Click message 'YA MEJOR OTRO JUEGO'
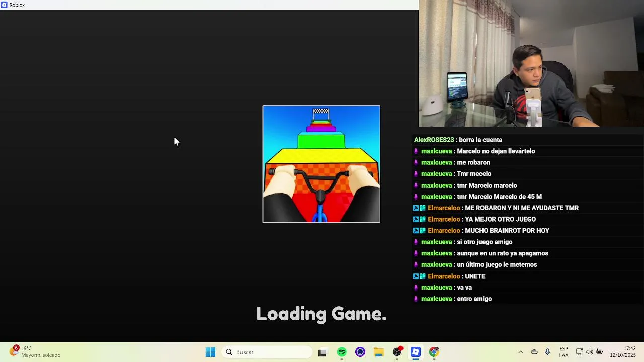This screenshot has height=362, width=644. 500,219
